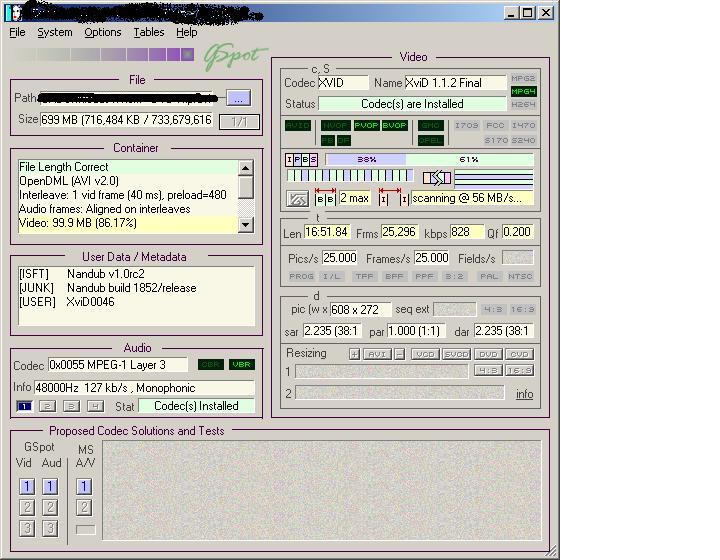The height and width of the screenshot is (560, 720).
Task: Select audio stream 2 button
Action: point(47,406)
